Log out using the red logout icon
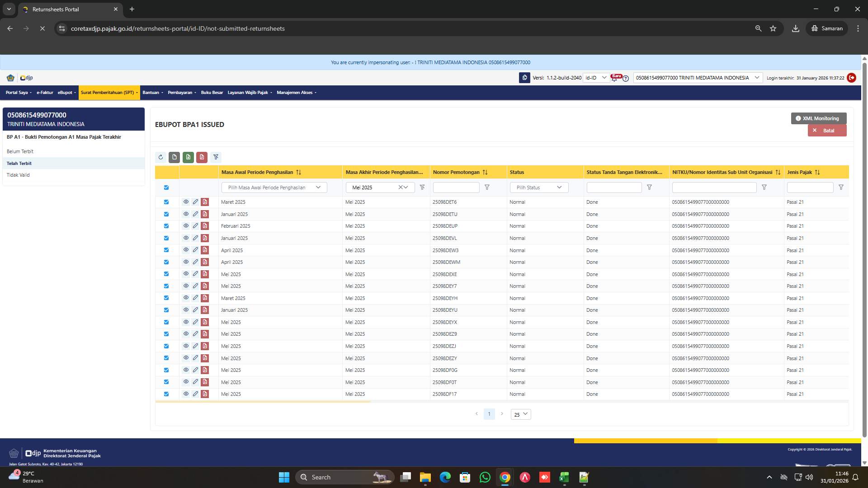 pos(852,78)
